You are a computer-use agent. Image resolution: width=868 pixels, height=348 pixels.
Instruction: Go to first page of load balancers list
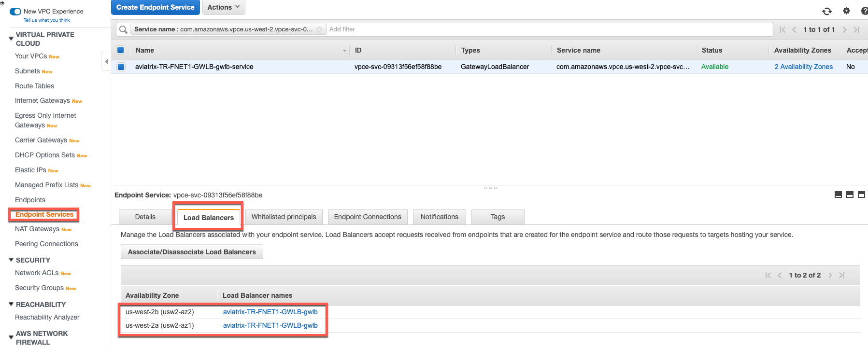coord(768,275)
